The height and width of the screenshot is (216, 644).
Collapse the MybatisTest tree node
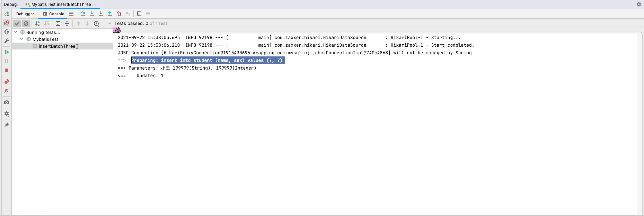[22, 39]
